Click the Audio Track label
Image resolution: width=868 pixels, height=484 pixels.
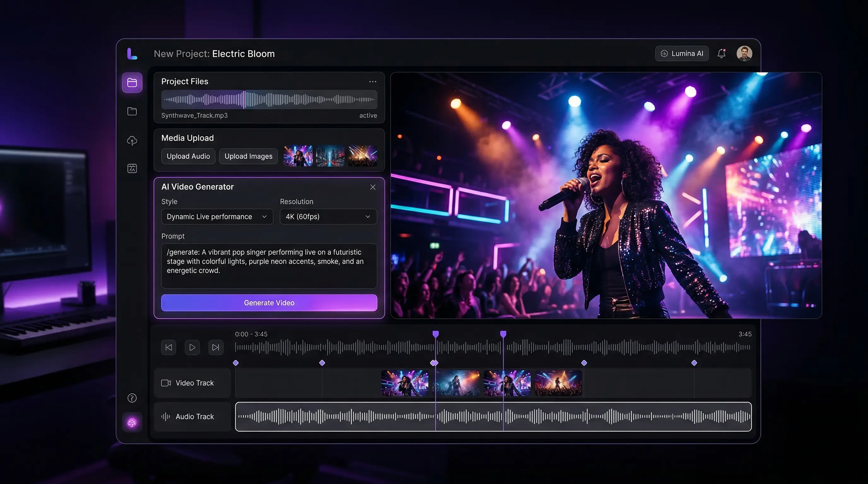[195, 417]
